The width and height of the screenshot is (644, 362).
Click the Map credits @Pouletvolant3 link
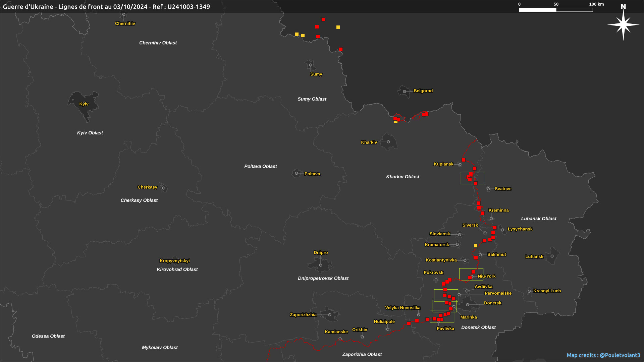(x=603, y=355)
